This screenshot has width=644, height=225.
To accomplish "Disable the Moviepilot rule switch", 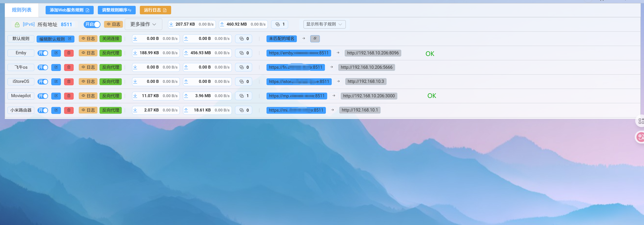I will pos(43,96).
